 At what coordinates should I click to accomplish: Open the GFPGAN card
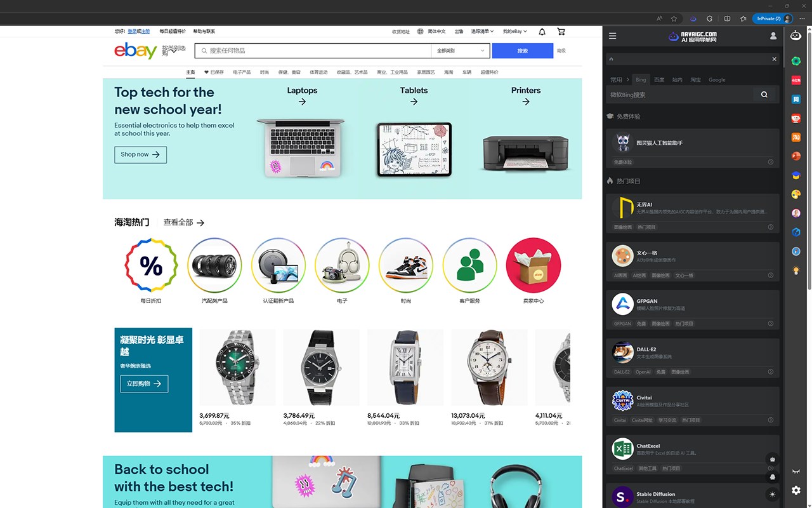pos(693,310)
